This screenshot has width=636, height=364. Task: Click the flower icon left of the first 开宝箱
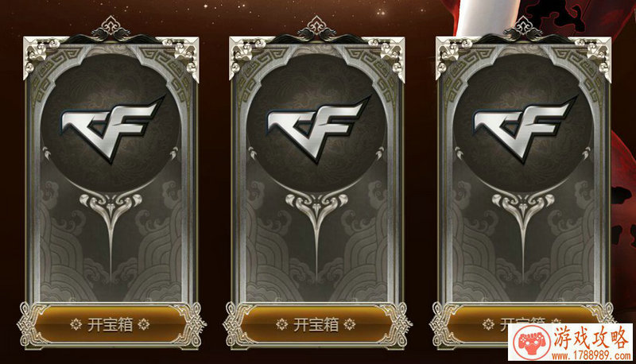pyautogui.click(x=76, y=325)
